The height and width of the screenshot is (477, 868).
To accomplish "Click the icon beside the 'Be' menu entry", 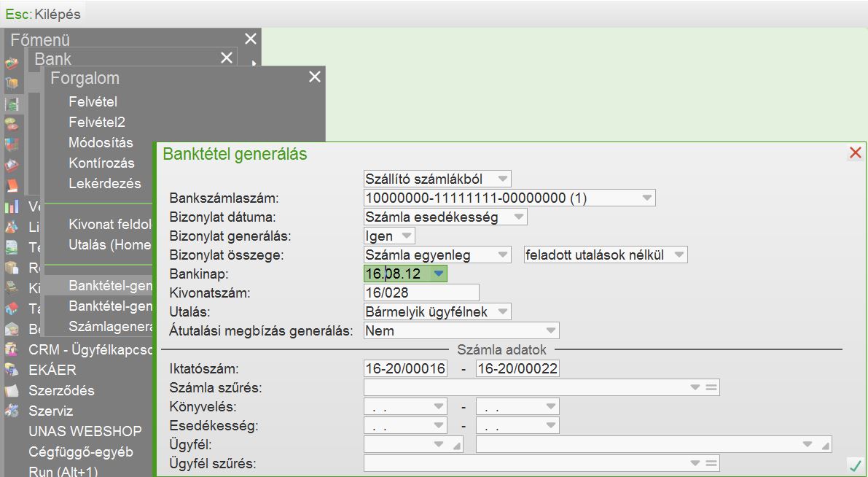I will (x=12, y=329).
